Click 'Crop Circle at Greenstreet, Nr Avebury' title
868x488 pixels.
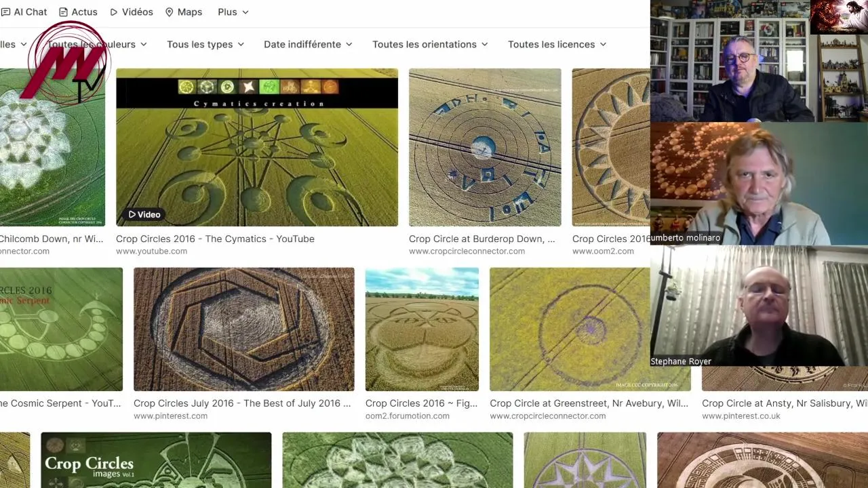coord(589,403)
